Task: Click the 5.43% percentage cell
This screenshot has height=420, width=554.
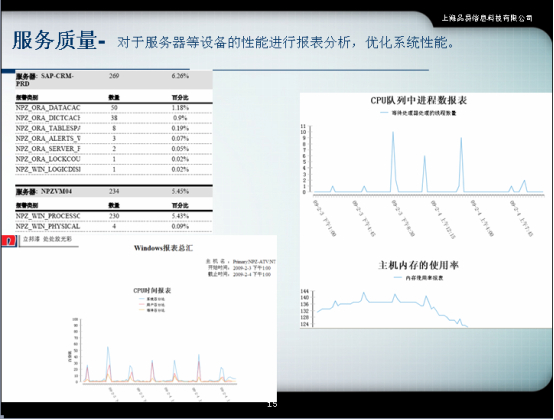Action: [180, 216]
